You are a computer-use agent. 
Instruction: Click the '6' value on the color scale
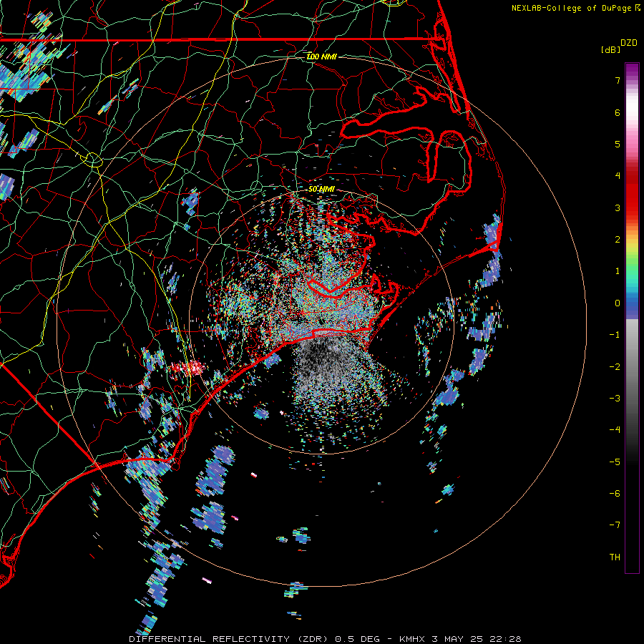tap(618, 112)
